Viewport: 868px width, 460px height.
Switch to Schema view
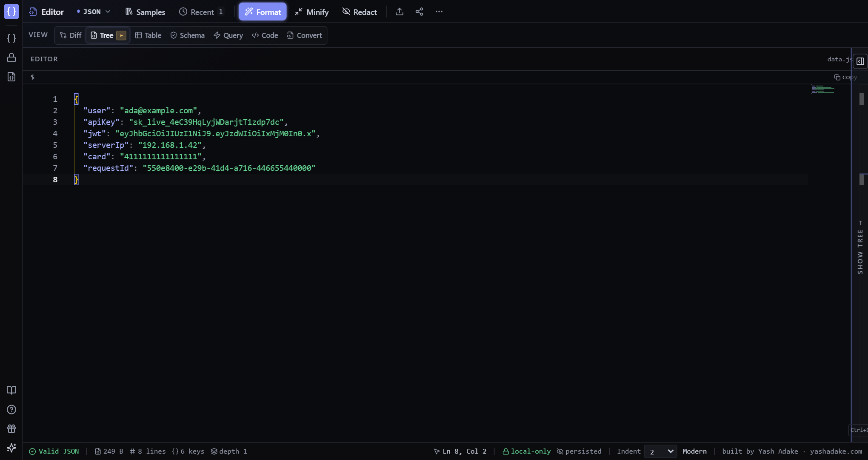click(x=188, y=35)
